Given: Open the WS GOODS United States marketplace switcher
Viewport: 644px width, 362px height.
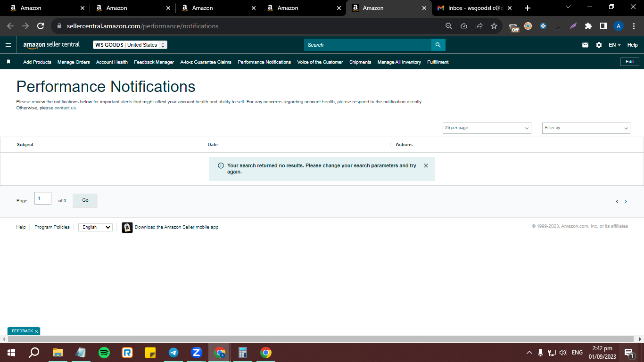Looking at the screenshot, I should pos(130,45).
